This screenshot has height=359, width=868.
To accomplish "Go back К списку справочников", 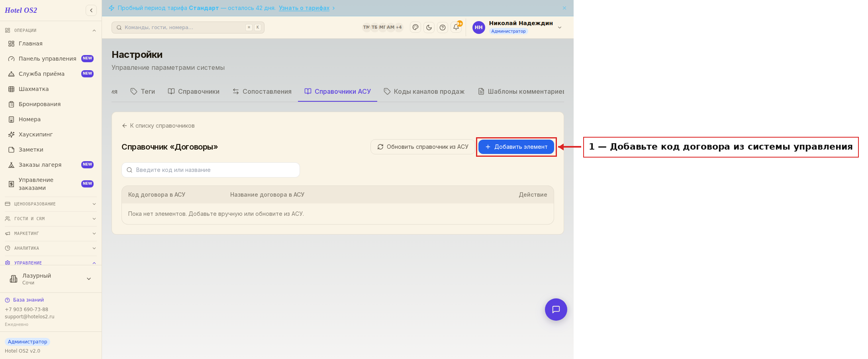I will tap(158, 126).
